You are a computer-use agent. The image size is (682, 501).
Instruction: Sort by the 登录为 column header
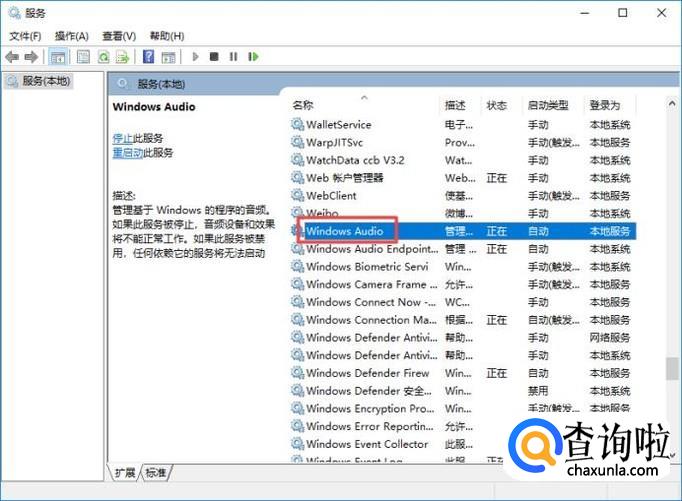tap(605, 105)
